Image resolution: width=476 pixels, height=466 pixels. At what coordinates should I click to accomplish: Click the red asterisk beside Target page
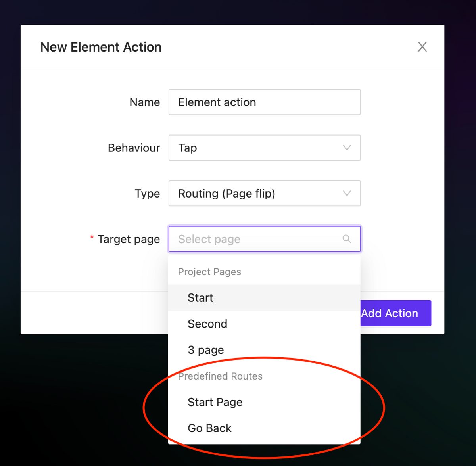click(92, 236)
